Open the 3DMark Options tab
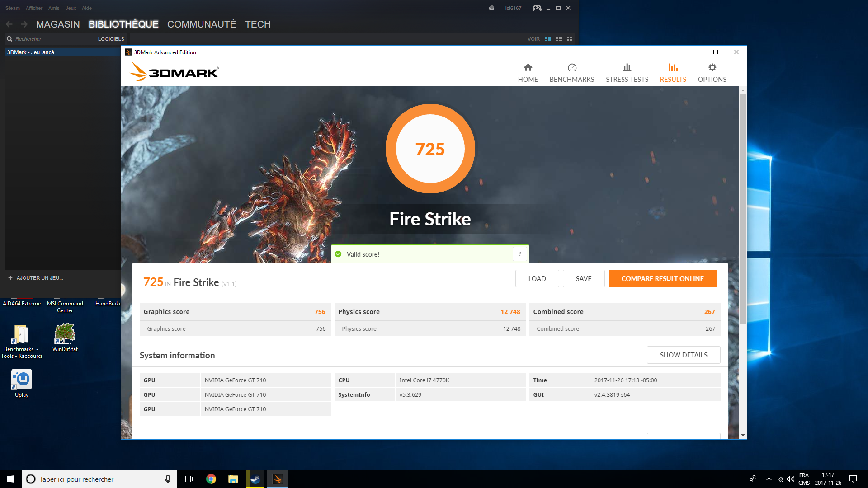Viewport: 868px width, 488px height. [712, 73]
